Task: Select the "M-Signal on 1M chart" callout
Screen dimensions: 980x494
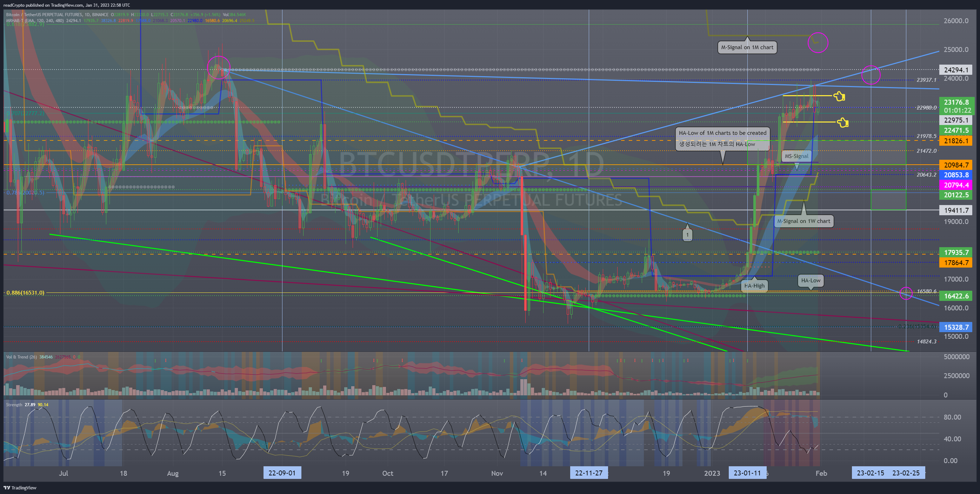Action: (747, 47)
